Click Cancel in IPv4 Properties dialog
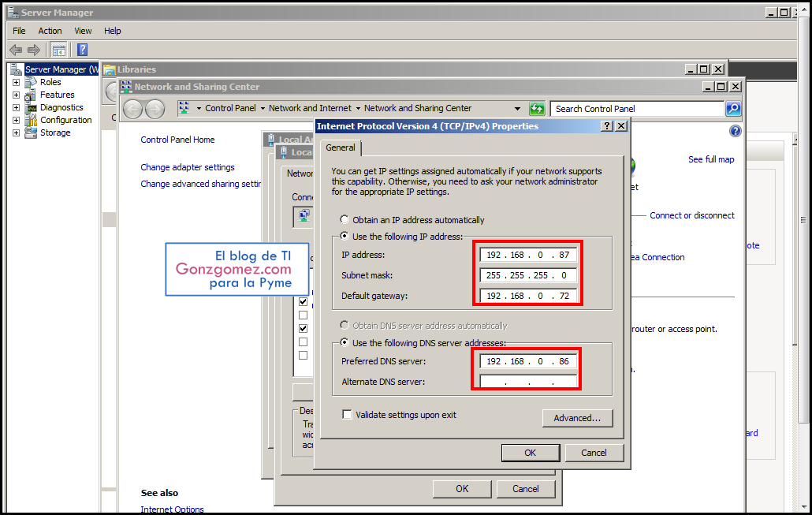Screen dimensions: 812x515 [594, 453]
